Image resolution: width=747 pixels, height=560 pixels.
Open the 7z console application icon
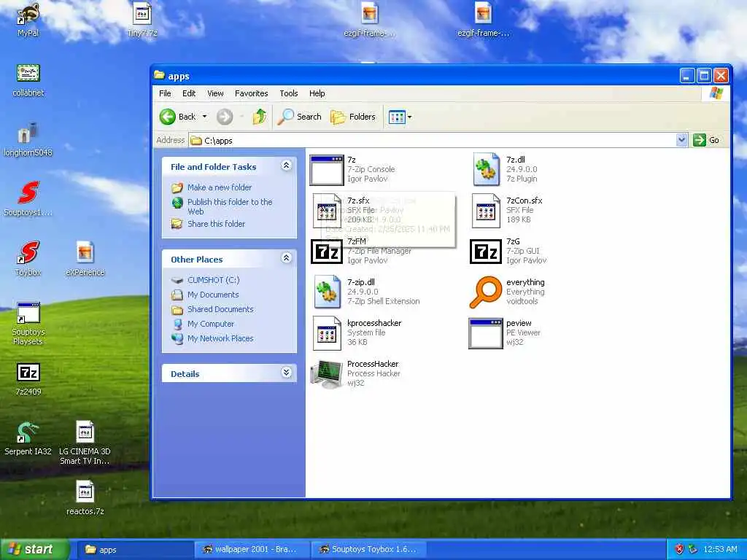point(326,170)
